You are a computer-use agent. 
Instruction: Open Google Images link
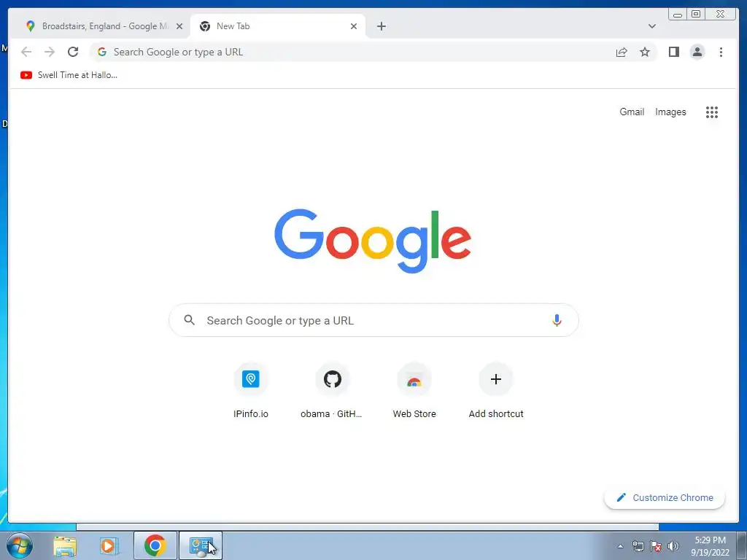tap(670, 112)
